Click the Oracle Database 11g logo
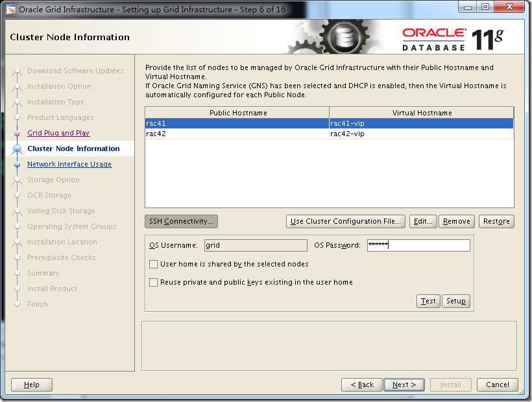This screenshot has width=532, height=402. point(453,40)
